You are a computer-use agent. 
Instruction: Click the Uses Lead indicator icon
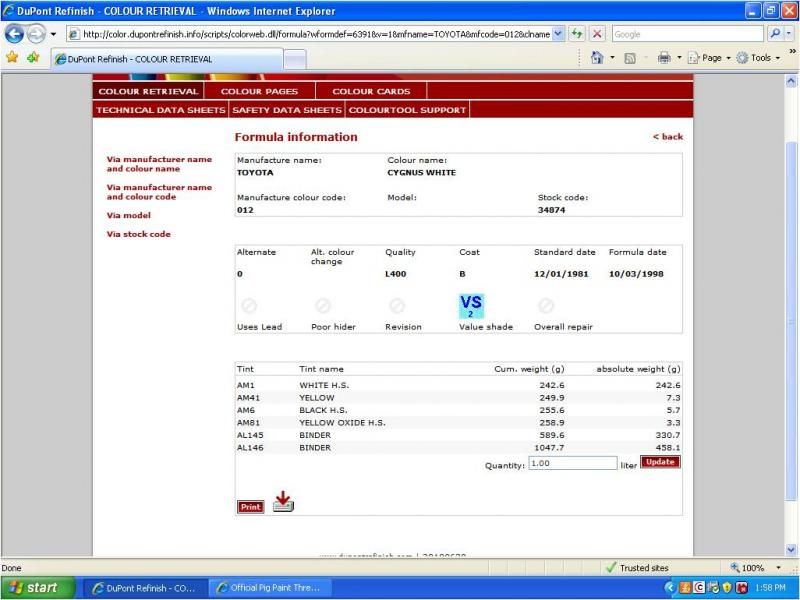[249, 306]
